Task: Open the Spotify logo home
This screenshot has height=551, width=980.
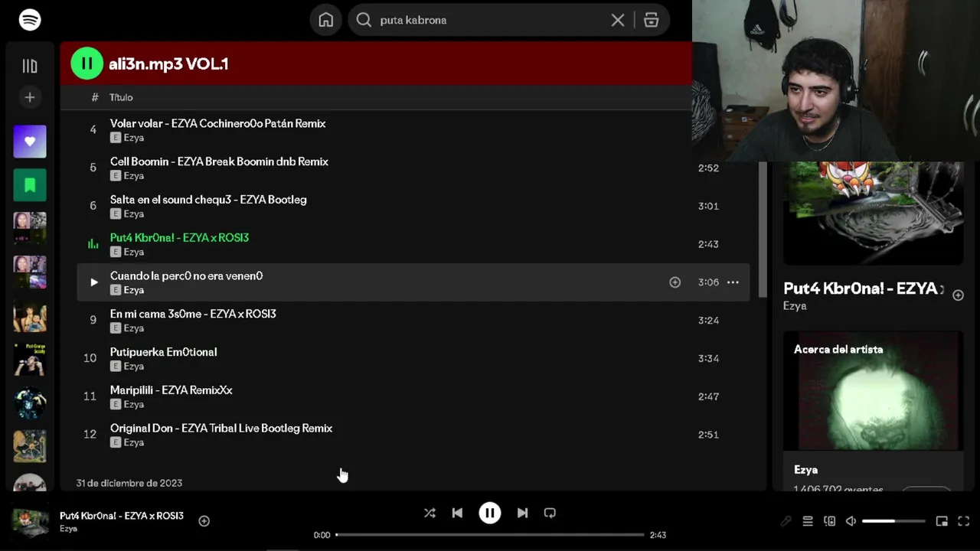Action: tap(30, 20)
